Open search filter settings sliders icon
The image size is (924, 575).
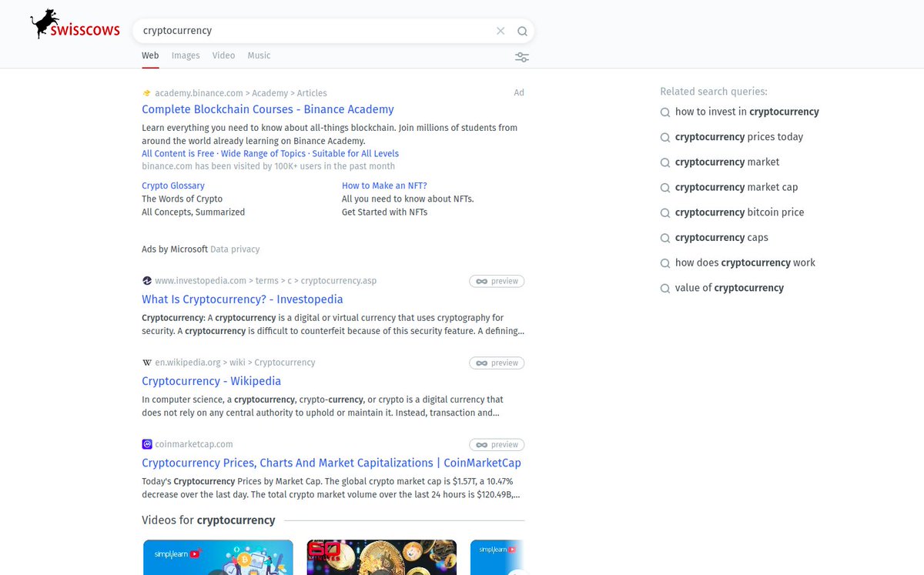522,57
